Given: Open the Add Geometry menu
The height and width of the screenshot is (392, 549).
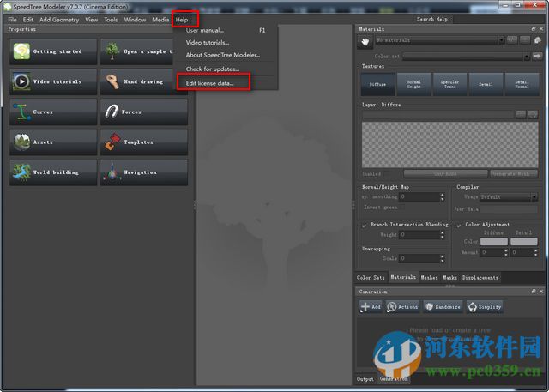Looking at the screenshot, I should 59,20.
